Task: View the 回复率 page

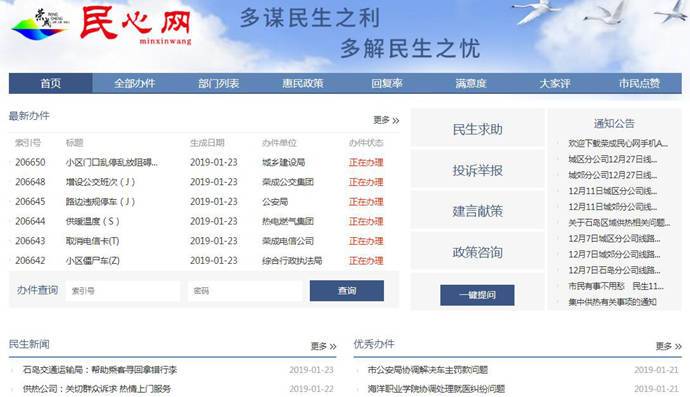Action: [387, 83]
